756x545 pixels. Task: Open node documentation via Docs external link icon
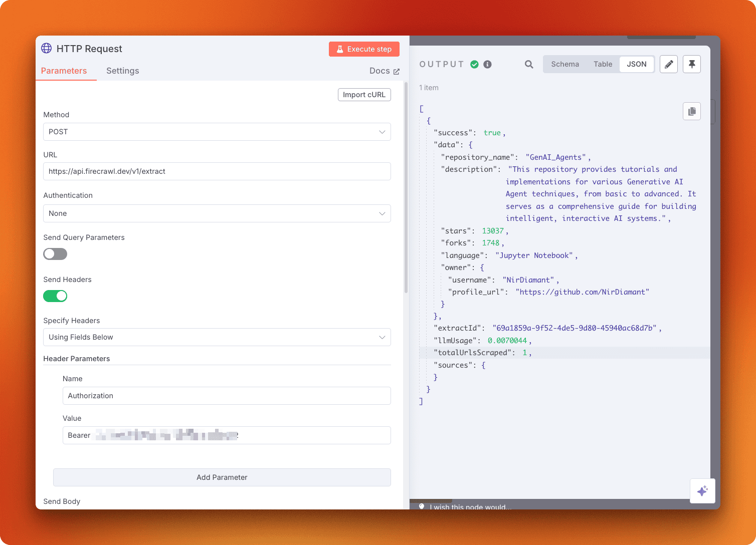click(x=396, y=71)
